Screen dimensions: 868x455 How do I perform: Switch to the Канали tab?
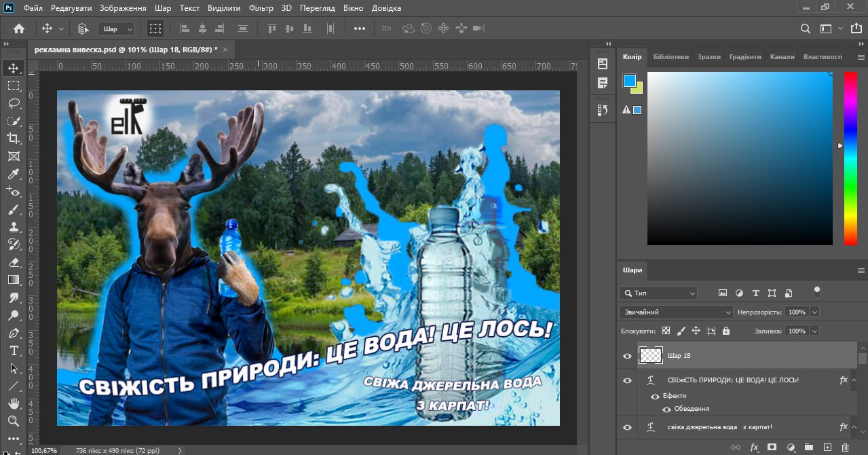[x=782, y=57]
